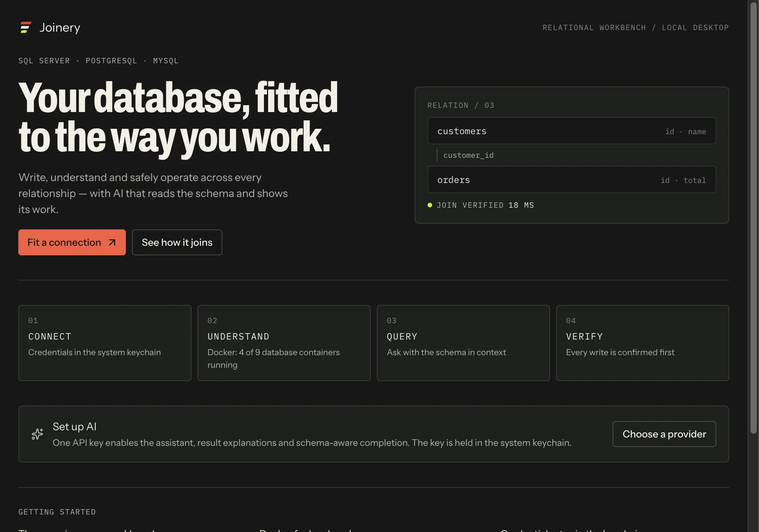Viewport: 759px width, 532px height.
Task: Open the See how it joins button
Action: click(177, 242)
